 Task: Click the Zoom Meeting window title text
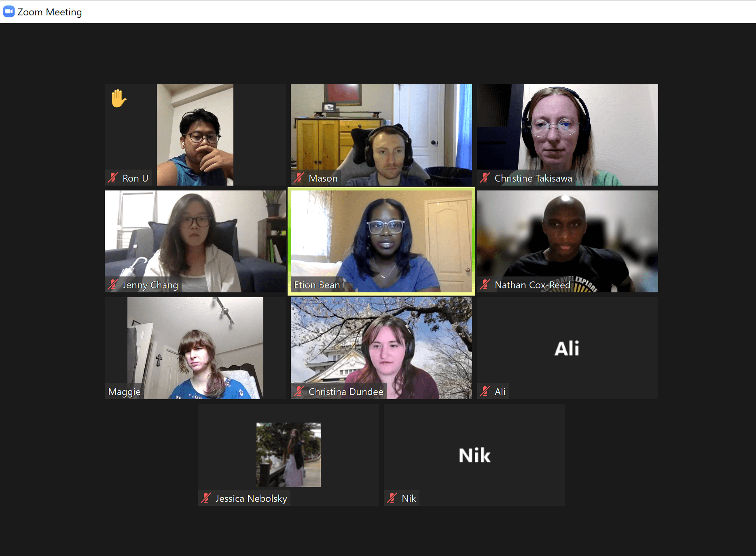[50, 12]
